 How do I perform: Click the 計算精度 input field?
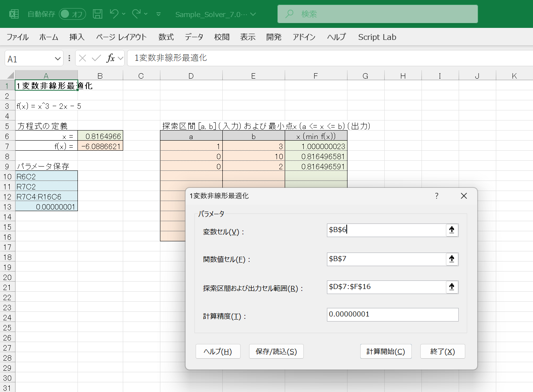392,315
